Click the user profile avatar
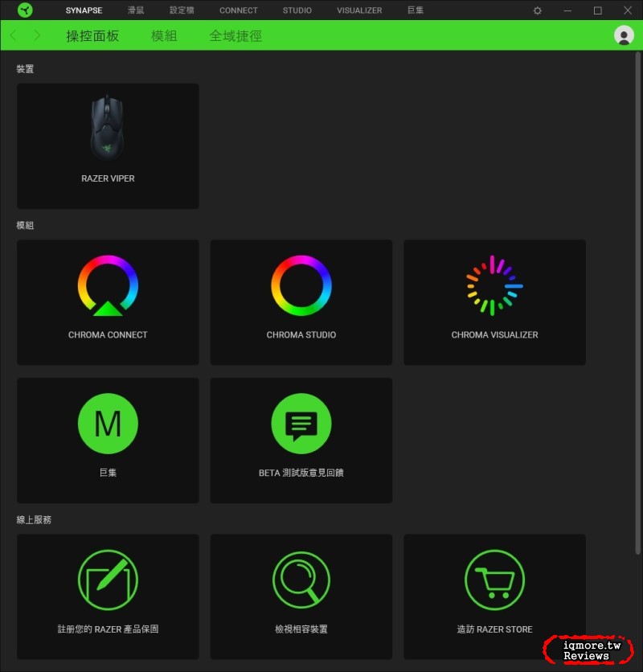Screen dimensions: 643x672 click(625, 35)
